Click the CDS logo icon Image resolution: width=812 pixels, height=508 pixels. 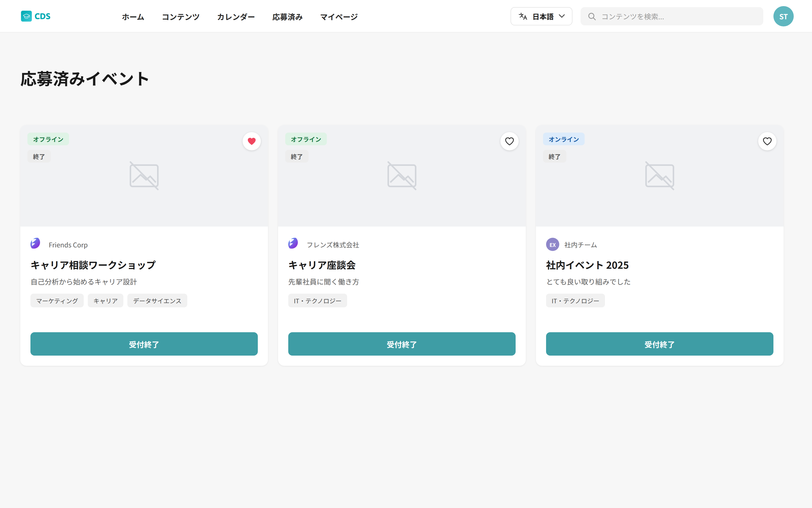(x=26, y=16)
